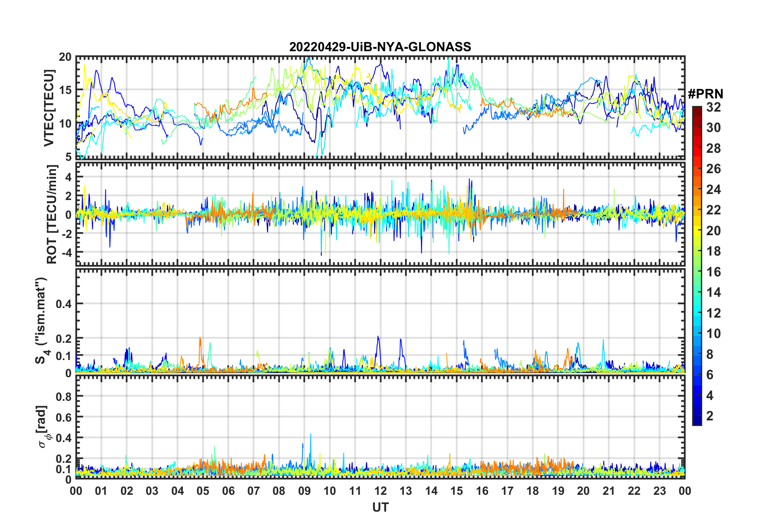This screenshot has height=532, width=761.
Task: Select the 21 hour tick label
Action: pos(609,491)
